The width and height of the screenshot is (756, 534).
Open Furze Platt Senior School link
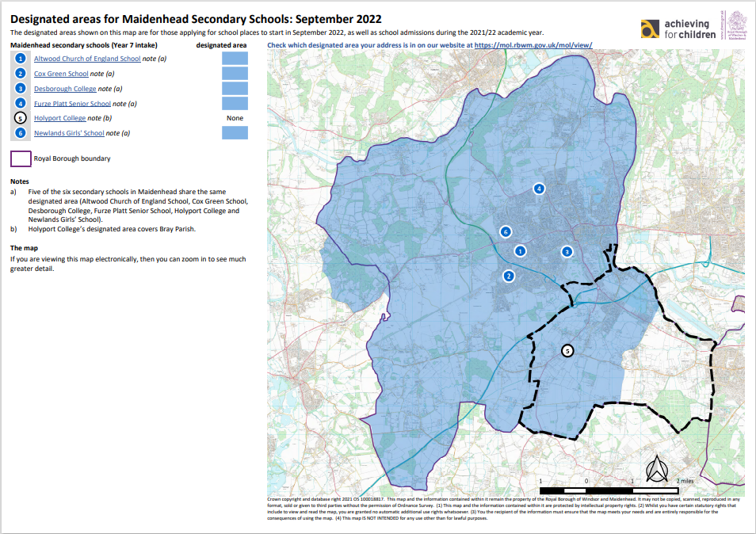72,104
